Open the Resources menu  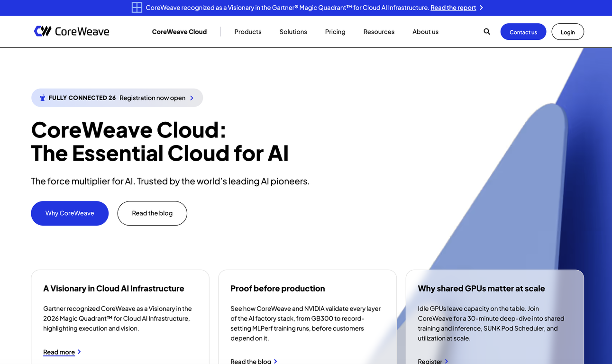click(379, 32)
